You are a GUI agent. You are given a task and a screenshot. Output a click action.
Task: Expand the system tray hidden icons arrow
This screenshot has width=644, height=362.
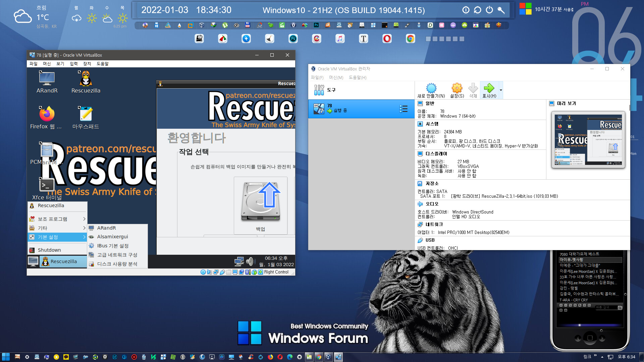[x=602, y=357]
